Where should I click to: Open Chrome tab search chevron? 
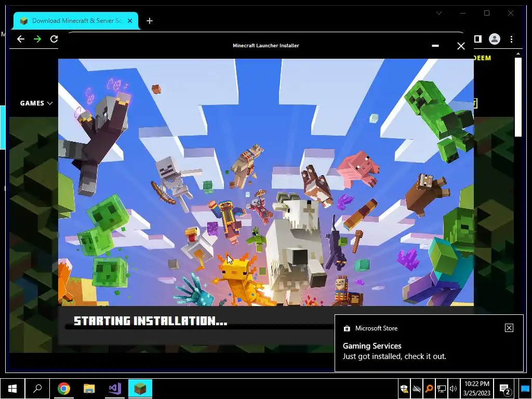pyautogui.click(x=439, y=13)
